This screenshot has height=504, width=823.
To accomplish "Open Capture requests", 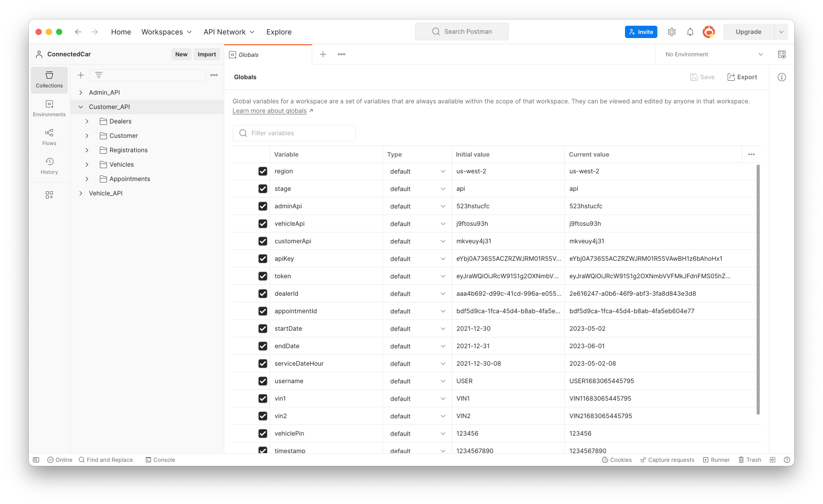I will coord(667,460).
